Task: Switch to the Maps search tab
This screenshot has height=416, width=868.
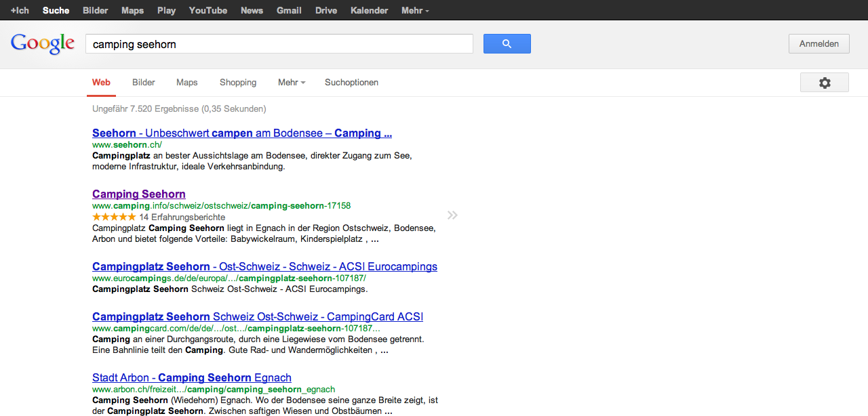Action: coord(186,83)
